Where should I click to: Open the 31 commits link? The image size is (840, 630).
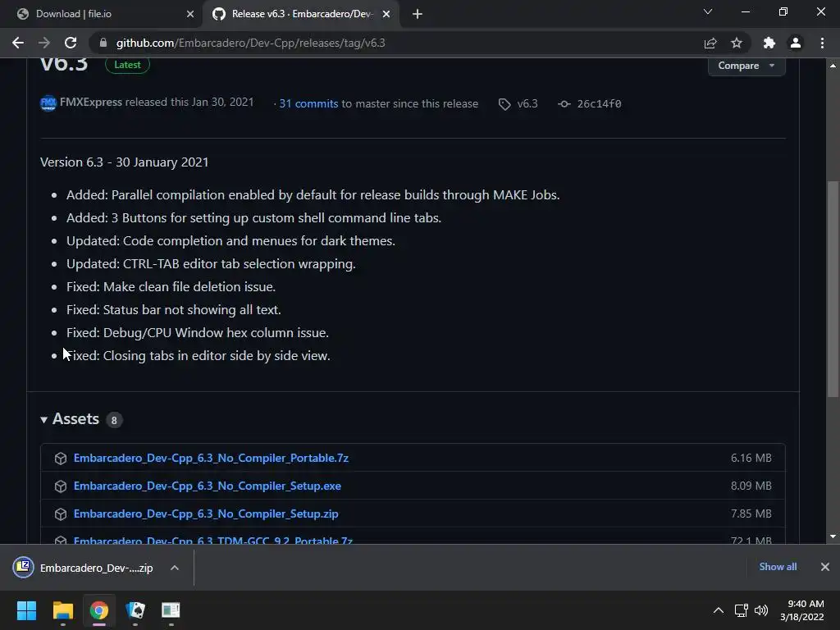pyautogui.click(x=308, y=103)
